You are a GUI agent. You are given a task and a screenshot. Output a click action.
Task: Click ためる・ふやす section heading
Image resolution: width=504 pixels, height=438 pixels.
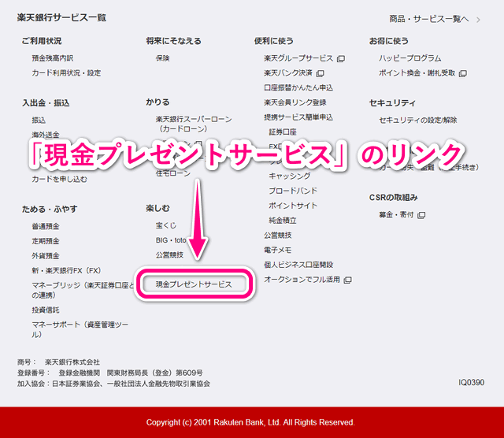tap(50, 210)
